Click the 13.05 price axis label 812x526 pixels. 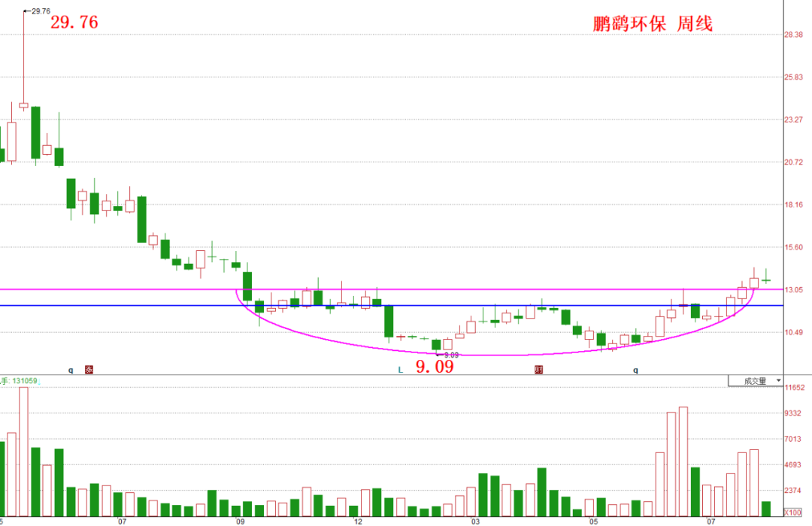(x=793, y=290)
